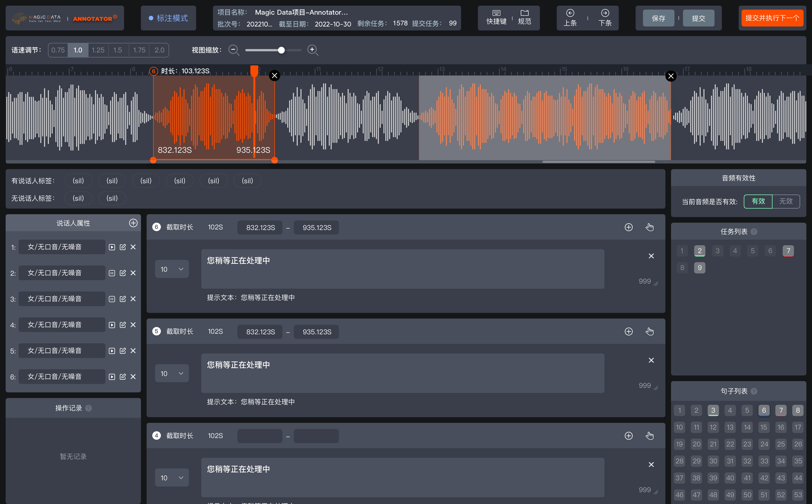
Task: Add a new speaker attribute with plus icon
Action: coord(133,223)
